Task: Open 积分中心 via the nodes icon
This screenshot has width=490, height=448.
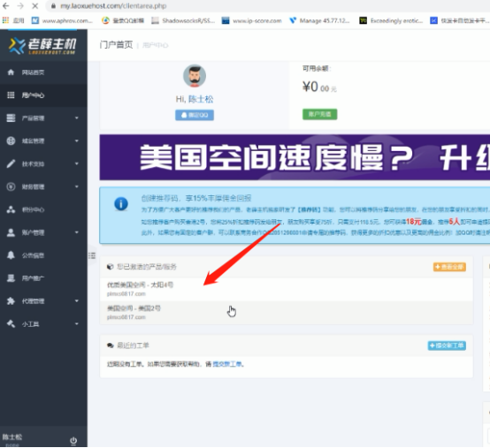Action: 11,209
